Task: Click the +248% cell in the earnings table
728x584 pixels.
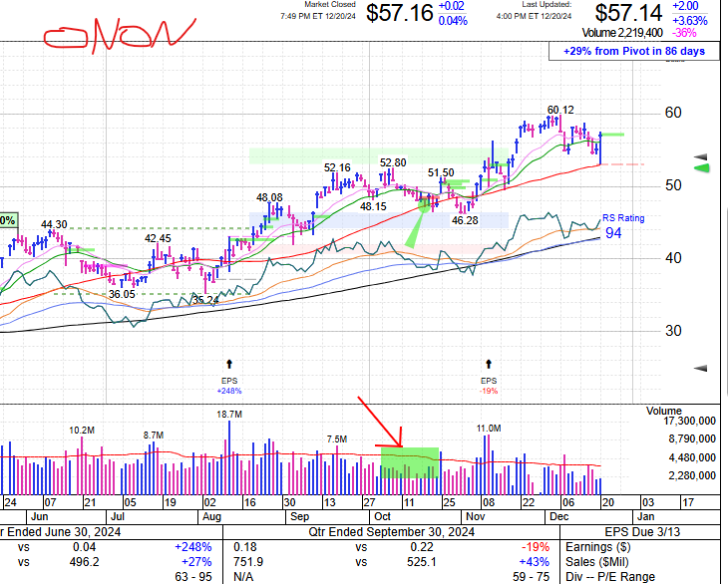Action: point(193,547)
